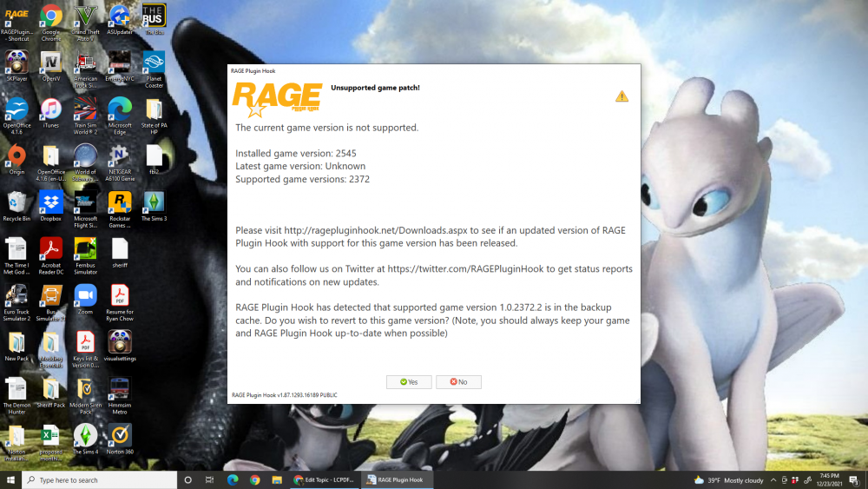Viewport: 868px width, 489px height.
Task: Click the ragepluginhook.net Downloads URL text
Action: pos(376,230)
